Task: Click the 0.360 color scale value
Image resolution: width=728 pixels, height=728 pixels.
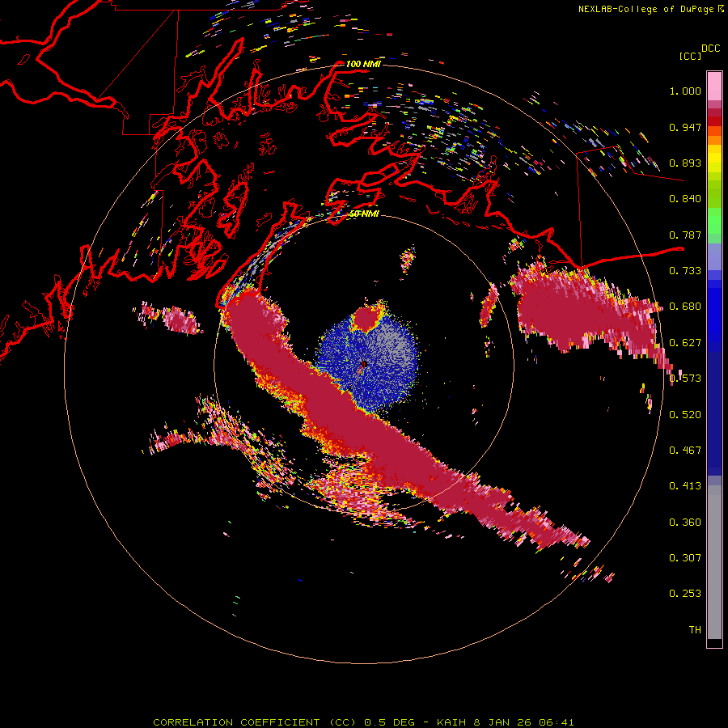Action: pos(685,523)
